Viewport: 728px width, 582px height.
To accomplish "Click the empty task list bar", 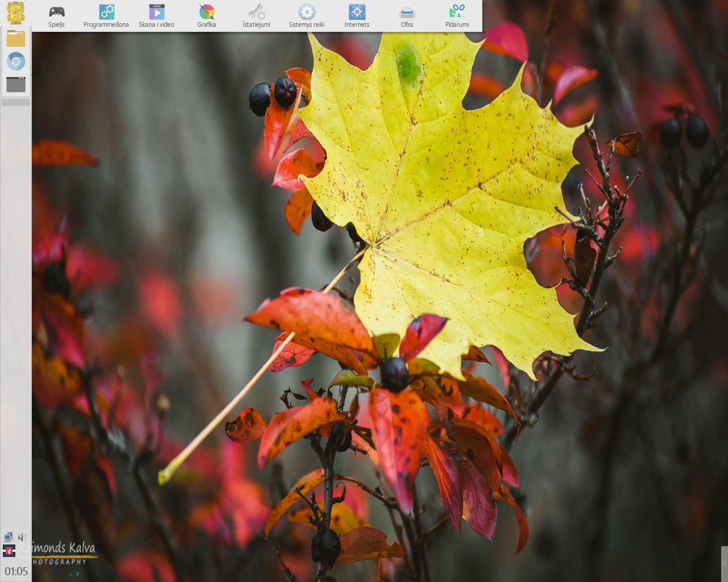I will 16,103.
